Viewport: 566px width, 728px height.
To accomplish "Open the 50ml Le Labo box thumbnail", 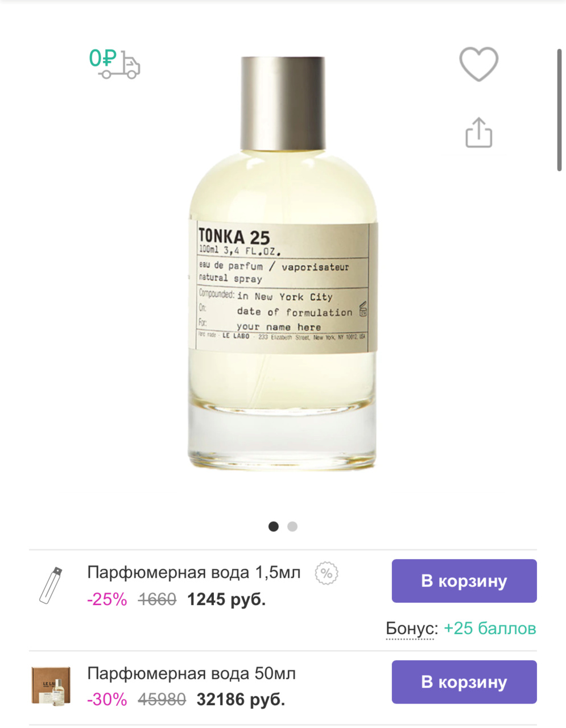I will [51, 686].
